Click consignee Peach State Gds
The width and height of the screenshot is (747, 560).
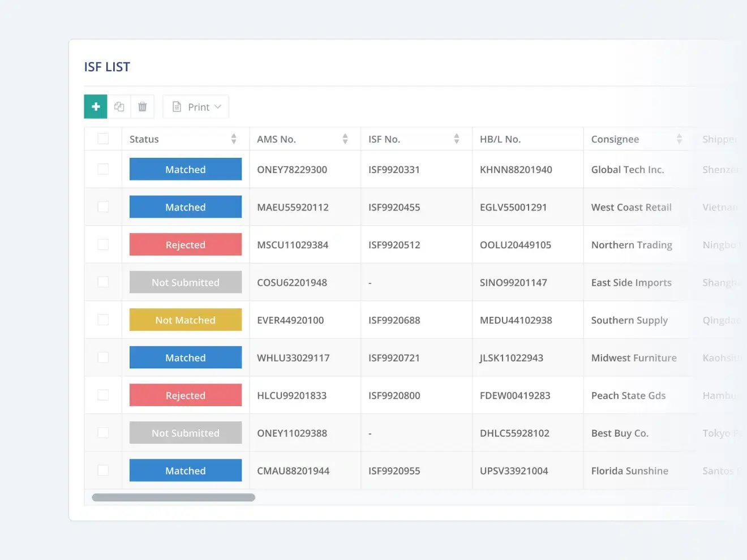628,395
